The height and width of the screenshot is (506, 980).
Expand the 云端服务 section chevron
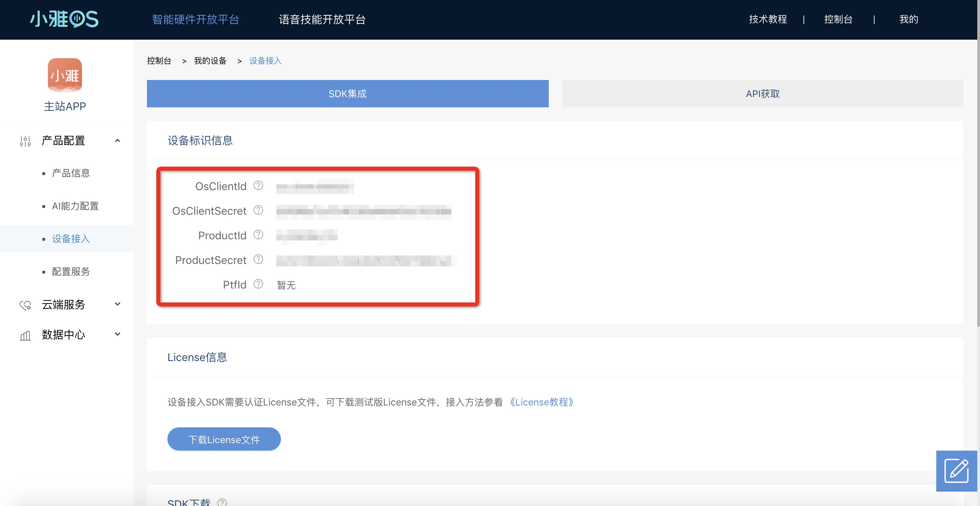click(118, 304)
